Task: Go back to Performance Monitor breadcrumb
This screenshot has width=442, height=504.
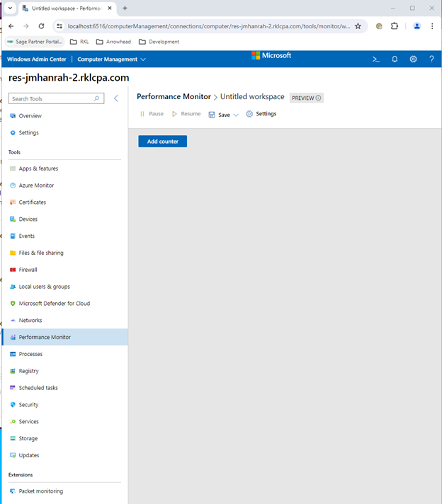Action: (x=174, y=96)
